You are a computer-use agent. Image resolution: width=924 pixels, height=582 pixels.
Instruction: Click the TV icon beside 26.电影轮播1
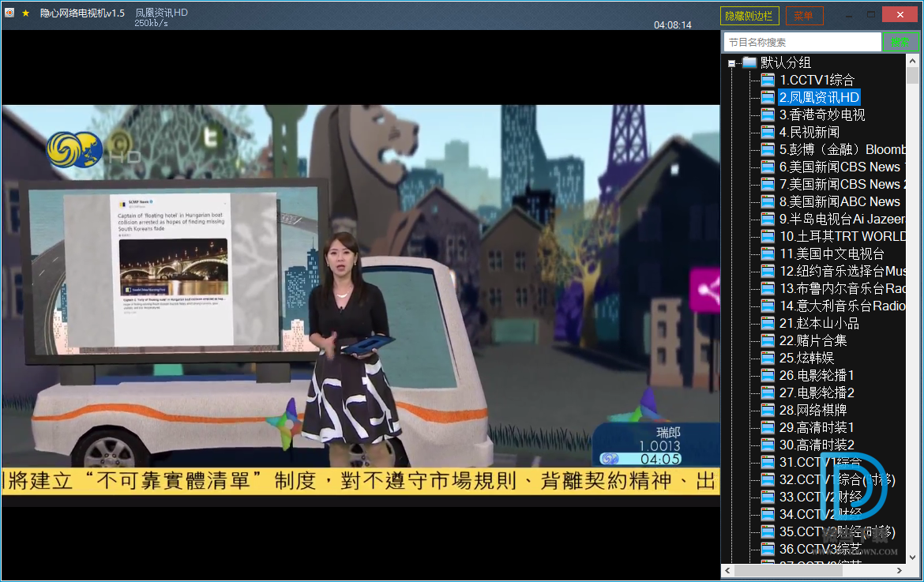[x=768, y=375]
